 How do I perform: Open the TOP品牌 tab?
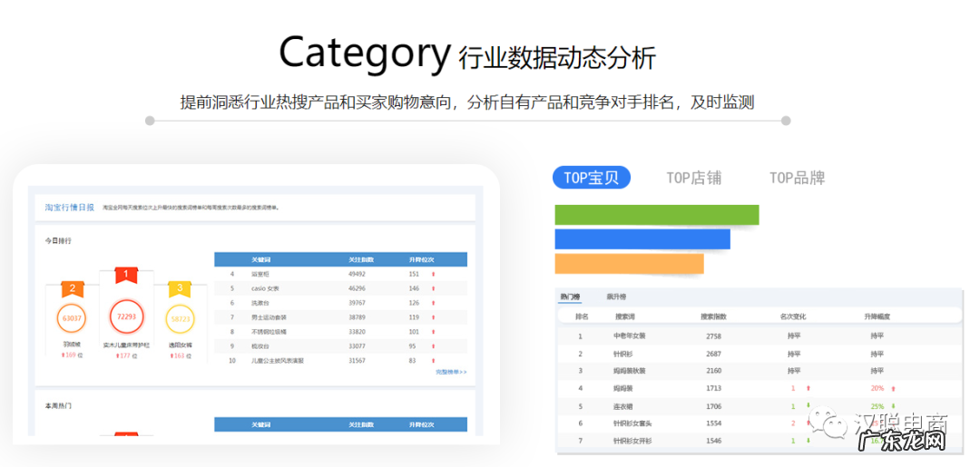[x=797, y=178]
